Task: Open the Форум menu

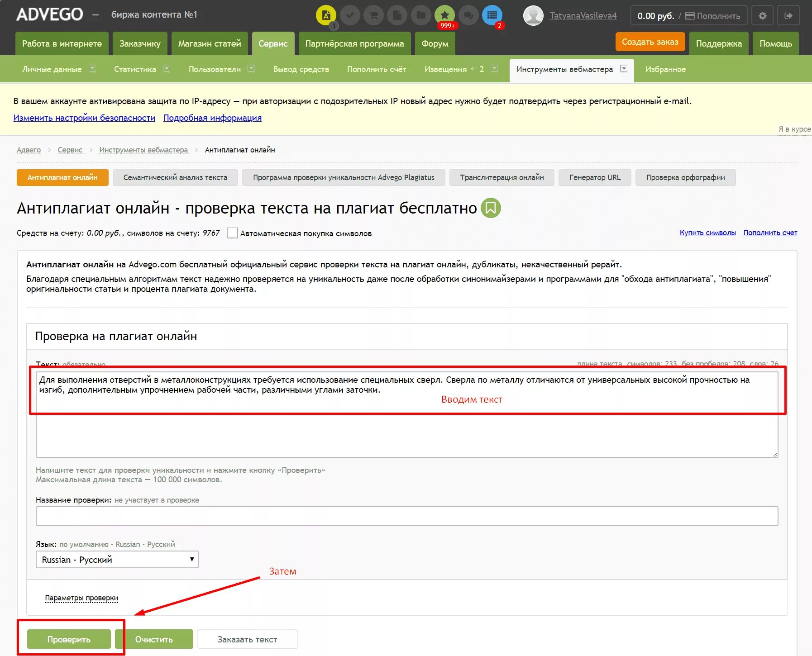Action: (x=435, y=43)
